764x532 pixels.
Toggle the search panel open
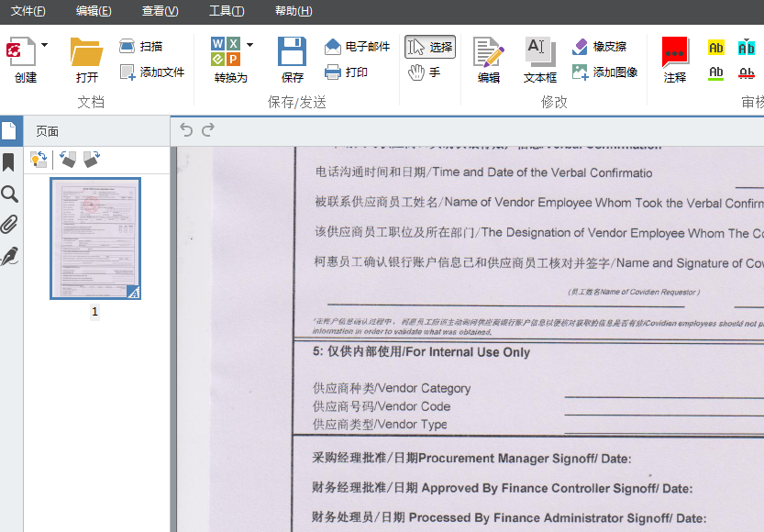pyautogui.click(x=10, y=194)
